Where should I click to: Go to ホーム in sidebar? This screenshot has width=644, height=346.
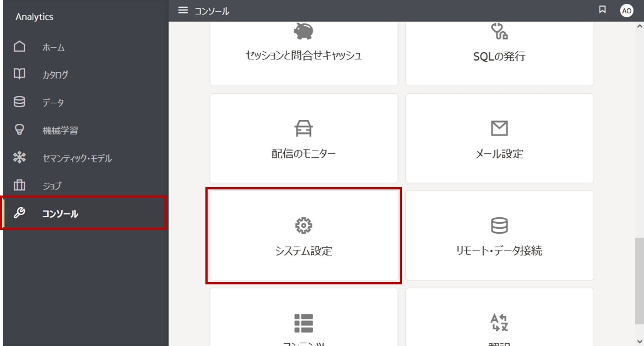pos(53,48)
